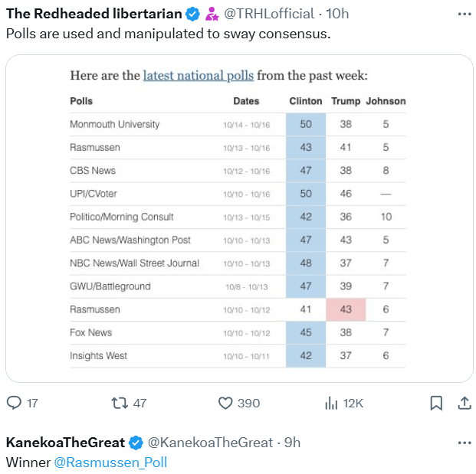The image size is (476, 474).
Task: Repost the Redheaded libertarian tweet
Action: tap(119, 403)
